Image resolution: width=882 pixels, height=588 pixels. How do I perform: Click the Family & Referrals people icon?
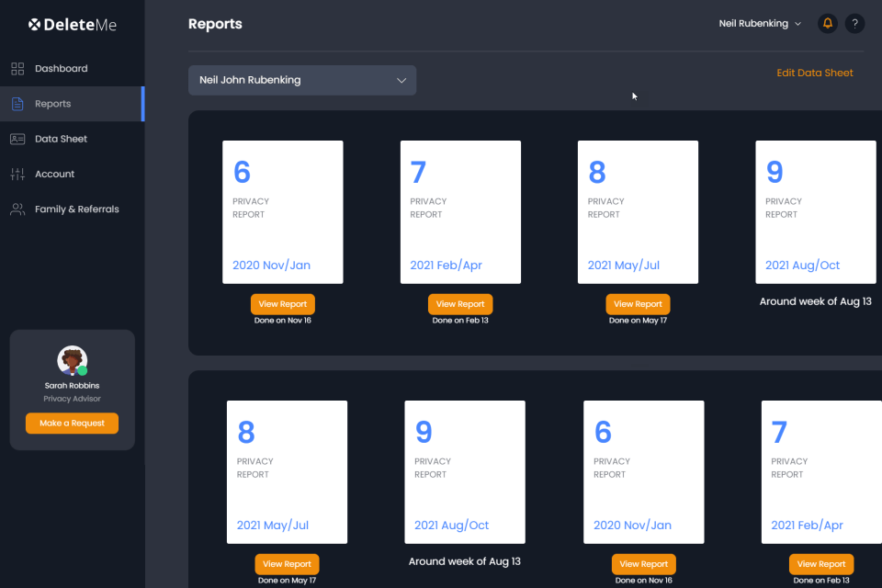pyautogui.click(x=17, y=209)
